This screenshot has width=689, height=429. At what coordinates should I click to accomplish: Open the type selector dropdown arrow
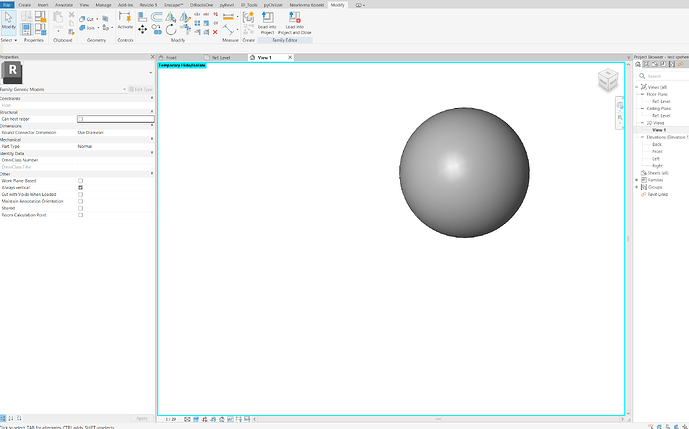pos(151,73)
